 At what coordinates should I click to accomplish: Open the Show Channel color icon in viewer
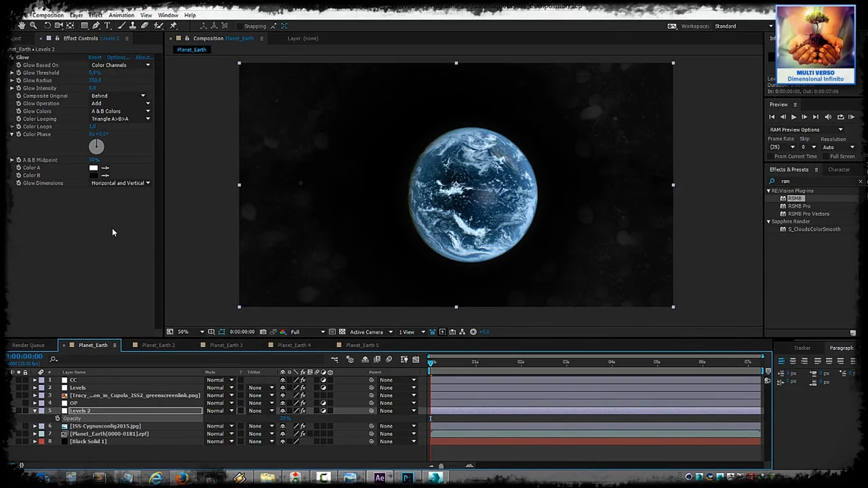[283, 332]
